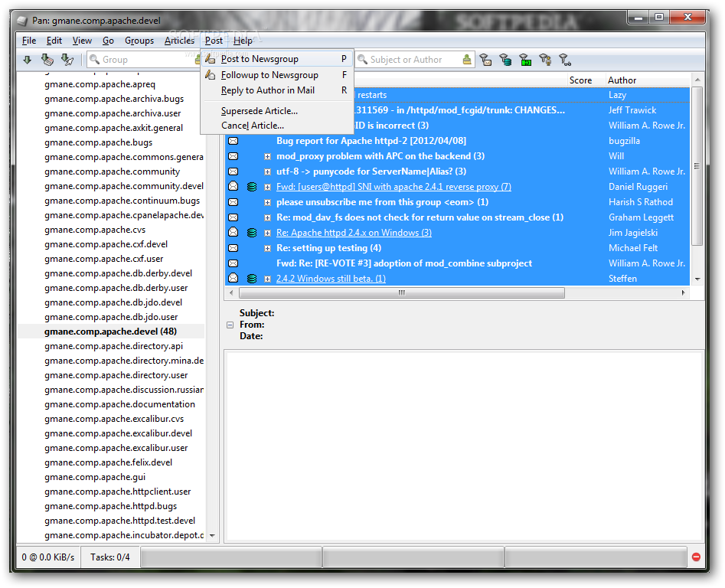Toggle the match only unread articles filter icon
Image resolution: width=725 pixels, height=588 pixels.
point(485,60)
